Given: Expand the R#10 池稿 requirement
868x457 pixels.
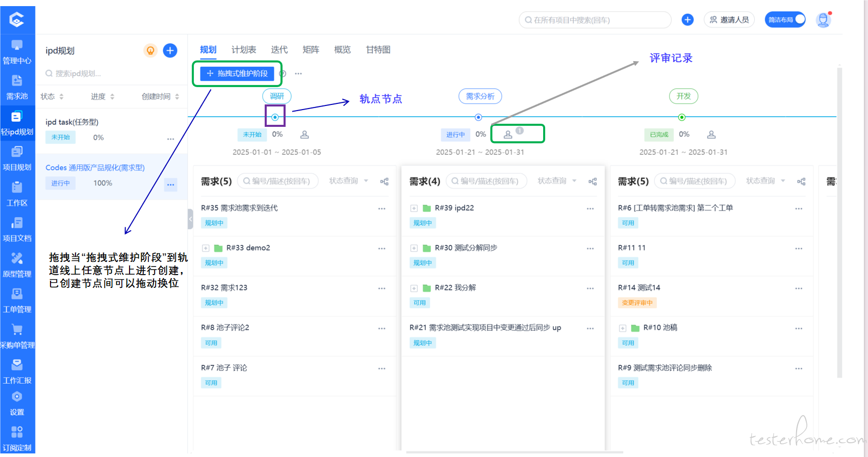Looking at the screenshot, I should pos(623,328).
